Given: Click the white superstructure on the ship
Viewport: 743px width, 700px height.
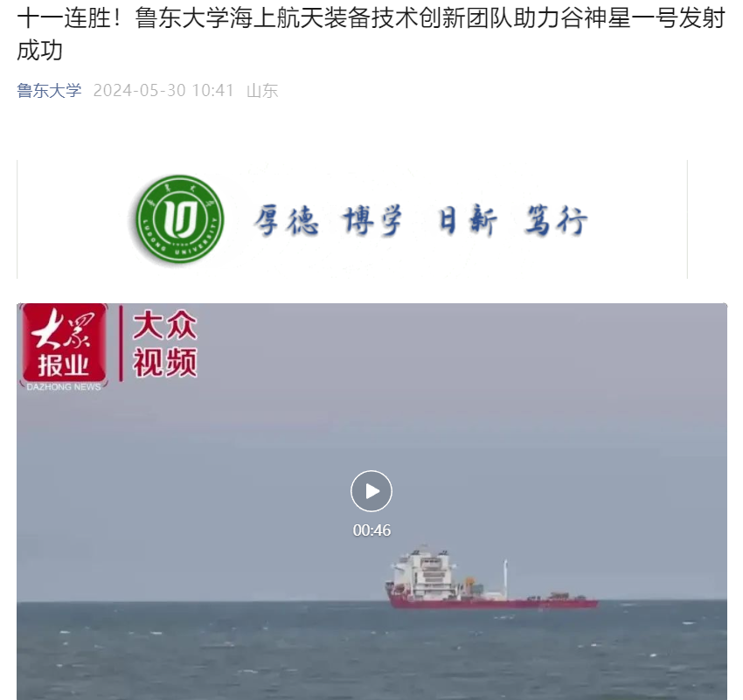Looking at the screenshot, I should [x=425, y=572].
